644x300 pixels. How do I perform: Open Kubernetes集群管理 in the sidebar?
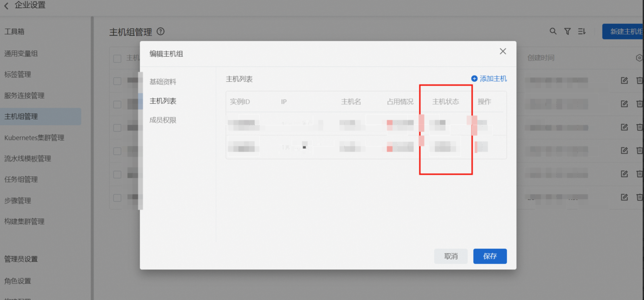tap(34, 138)
